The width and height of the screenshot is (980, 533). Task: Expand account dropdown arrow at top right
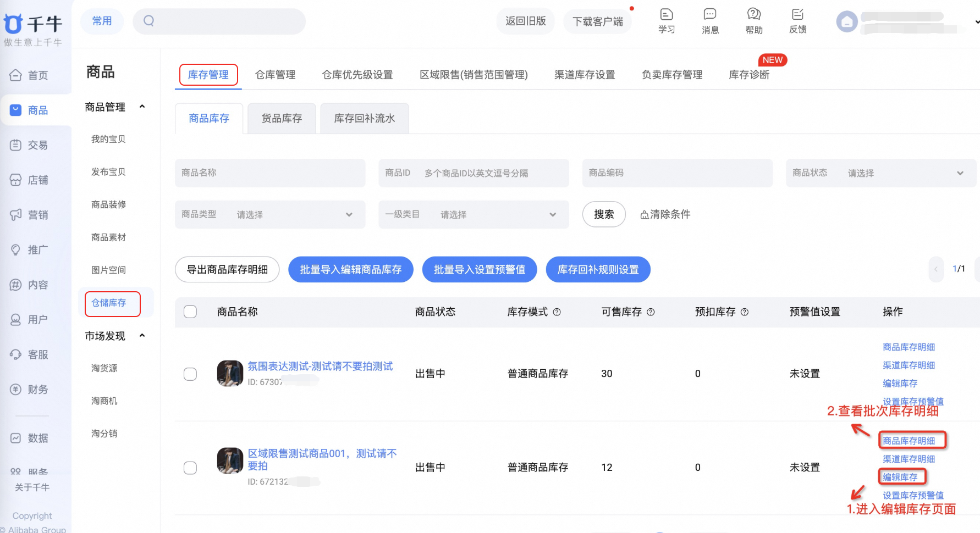click(977, 22)
